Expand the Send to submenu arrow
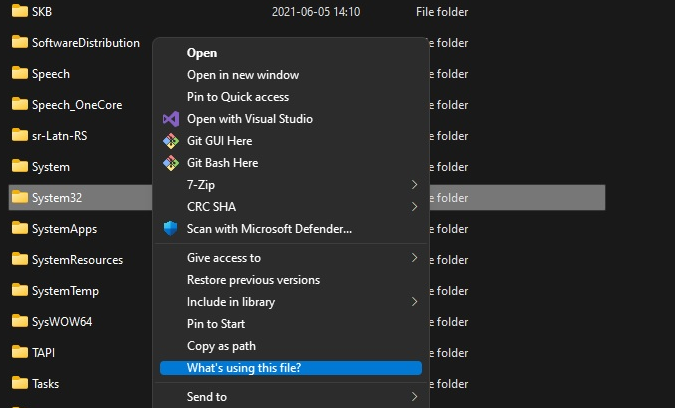675x408 pixels. point(414,396)
